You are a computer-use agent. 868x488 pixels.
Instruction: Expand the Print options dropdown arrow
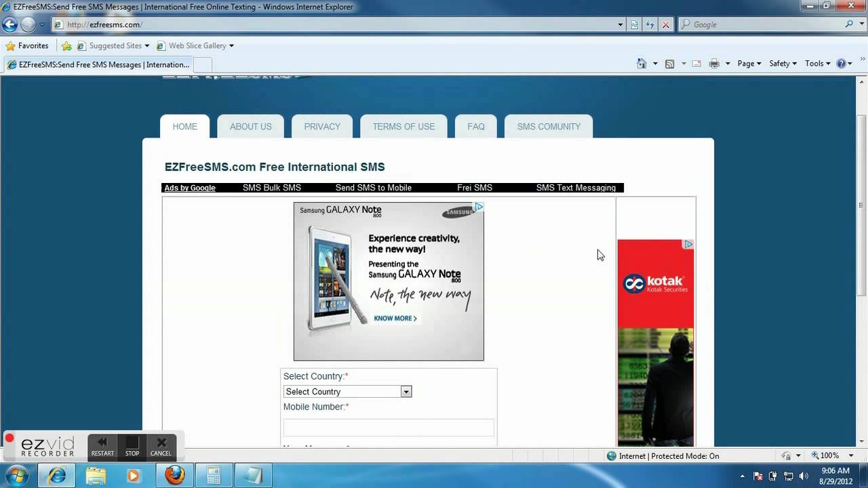point(728,63)
